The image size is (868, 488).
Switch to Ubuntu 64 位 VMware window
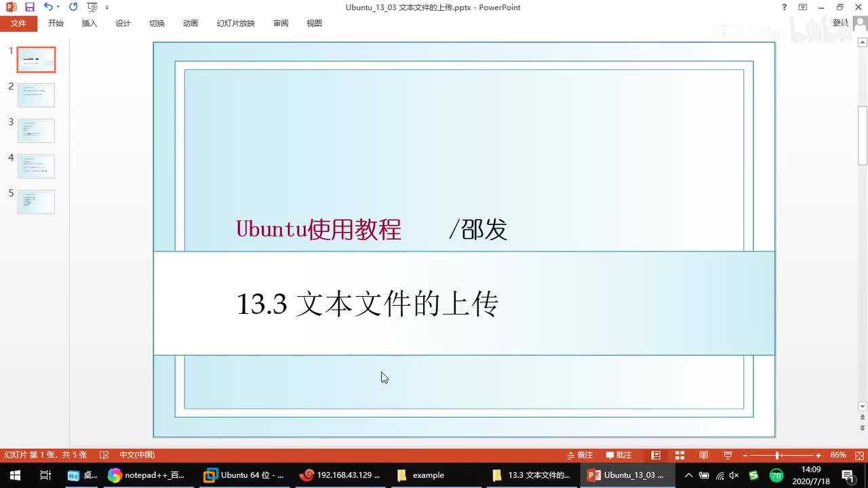245,475
